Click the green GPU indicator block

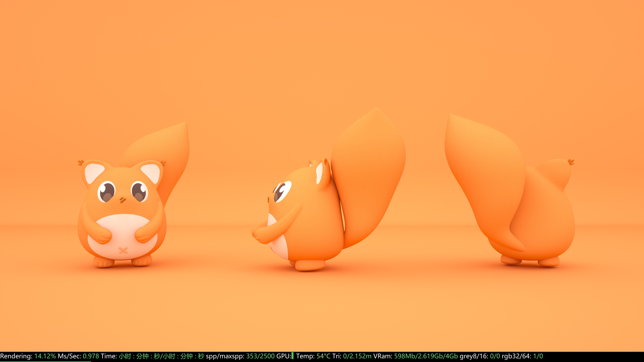pyautogui.click(x=292, y=356)
